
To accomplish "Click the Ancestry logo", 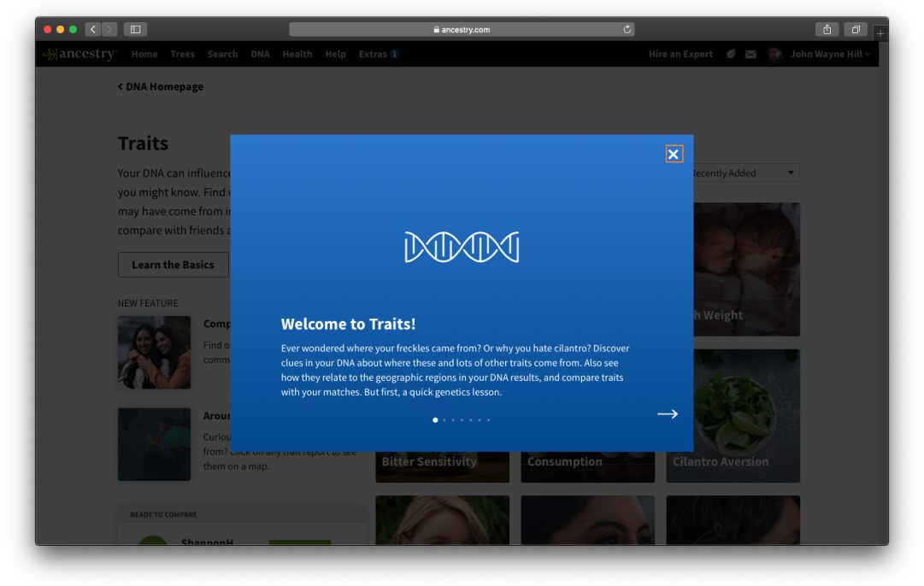I will pos(80,54).
